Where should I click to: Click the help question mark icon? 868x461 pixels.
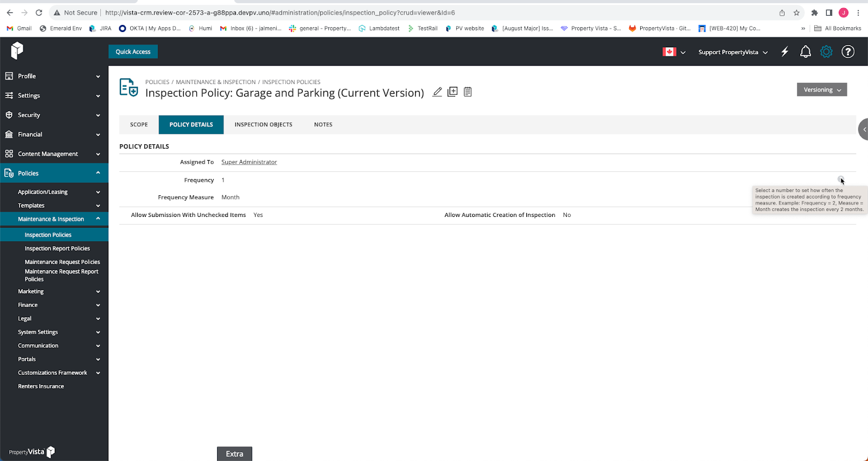tap(848, 52)
